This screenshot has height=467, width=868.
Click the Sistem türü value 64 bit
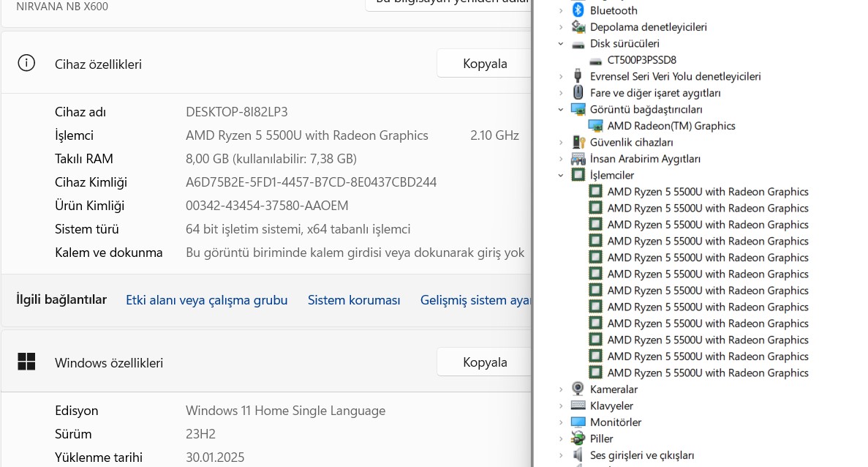click(x=298, y=229)
